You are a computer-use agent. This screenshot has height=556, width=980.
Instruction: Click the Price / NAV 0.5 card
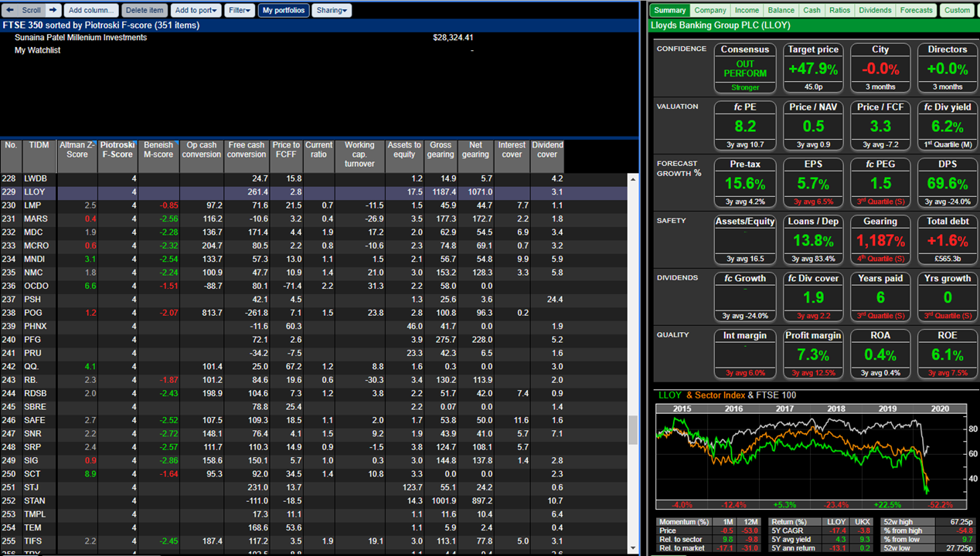[813, 125]
